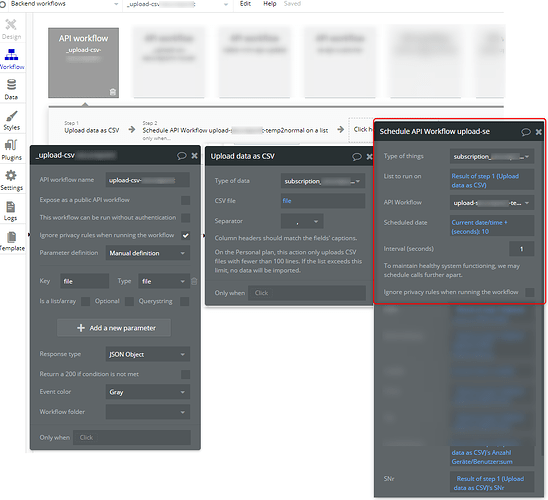
Task: Open the Workflow folder dropdown
Action: [x=147, y=412]
